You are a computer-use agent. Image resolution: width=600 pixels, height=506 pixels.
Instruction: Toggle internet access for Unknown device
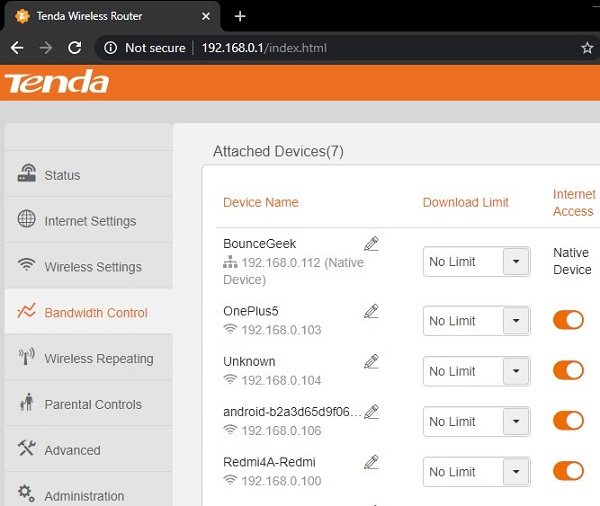(x=568, y=370)
